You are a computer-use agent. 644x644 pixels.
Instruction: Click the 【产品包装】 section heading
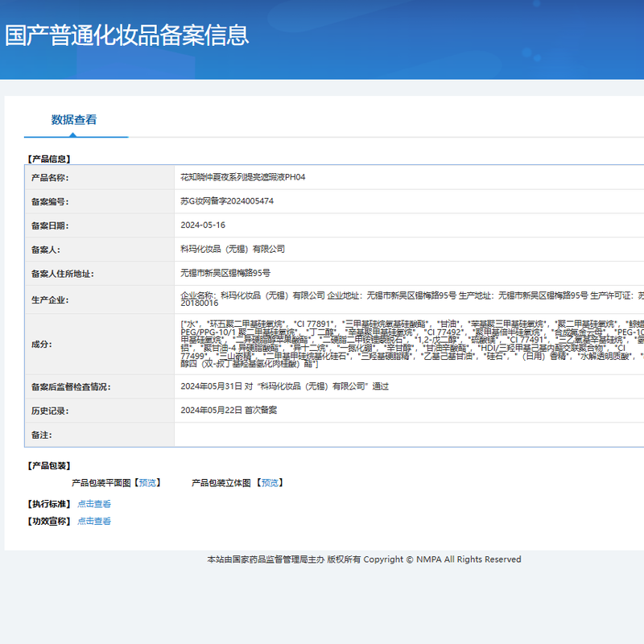coord(49,466)
